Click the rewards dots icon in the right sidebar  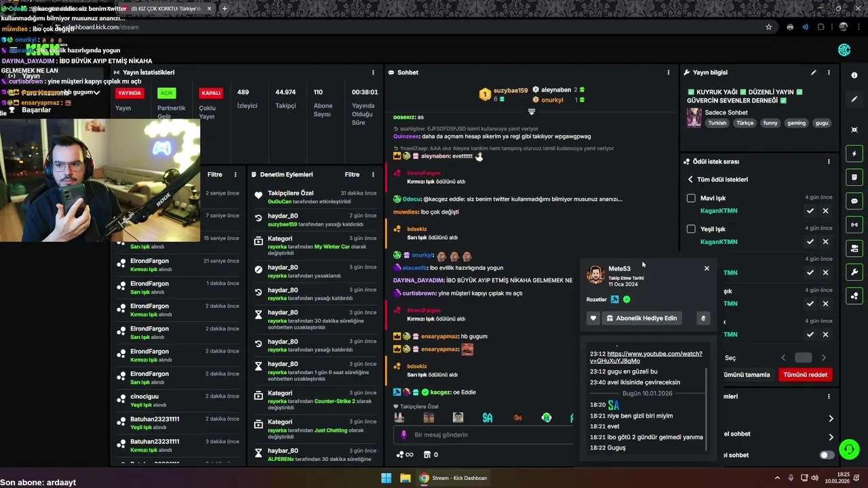coord(854,296)
